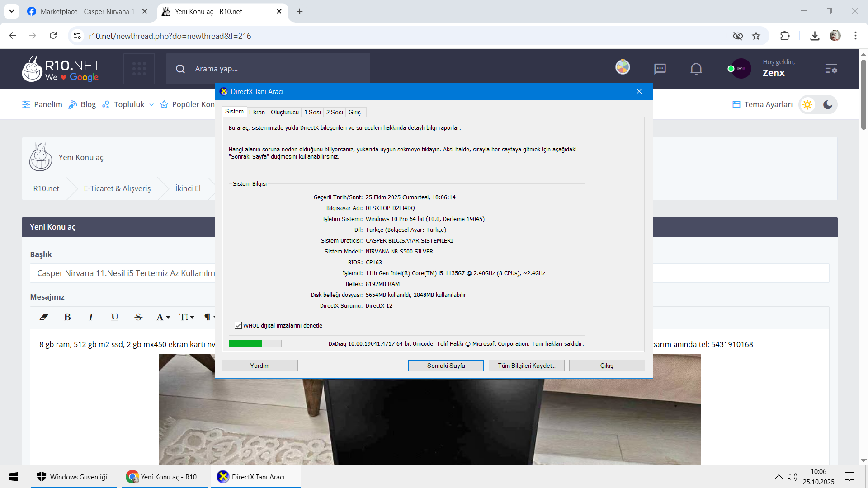The height and width of the screenshot is (488, 868).
Task: Click the Yardım button
Action: (260, 366)
